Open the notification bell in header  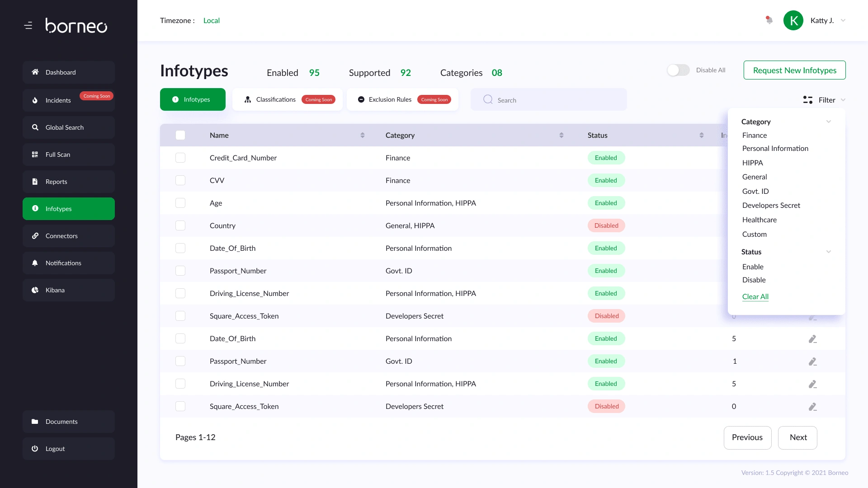pos(769,20)
